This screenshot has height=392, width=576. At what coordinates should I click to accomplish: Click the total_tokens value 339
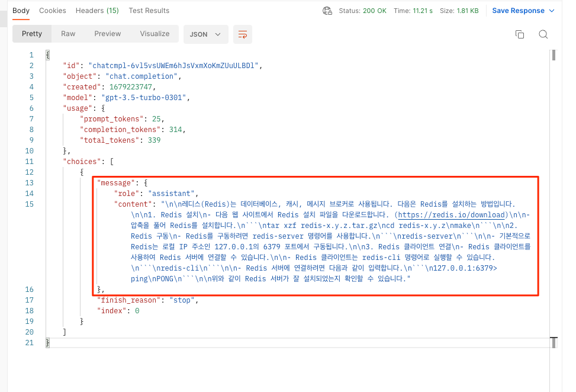155,140
